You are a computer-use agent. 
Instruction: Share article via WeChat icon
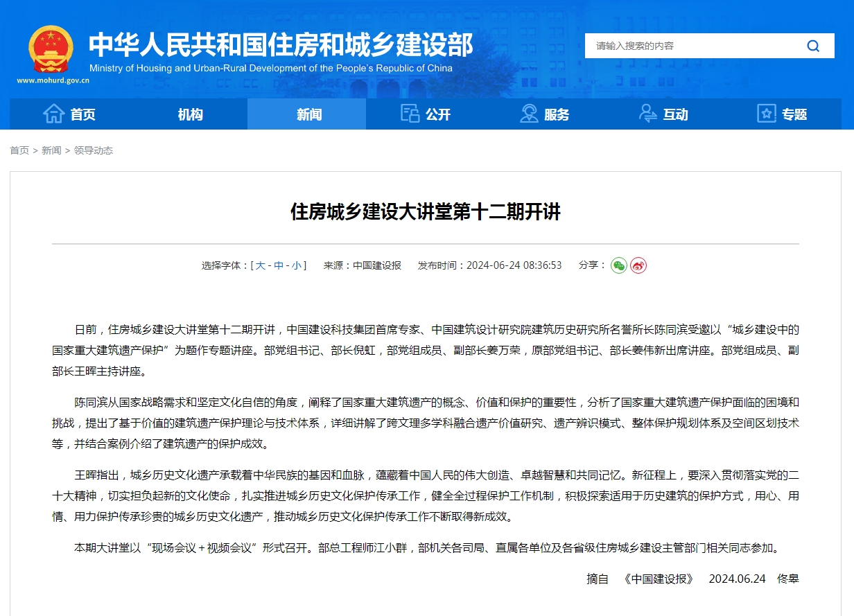point(619,265)
